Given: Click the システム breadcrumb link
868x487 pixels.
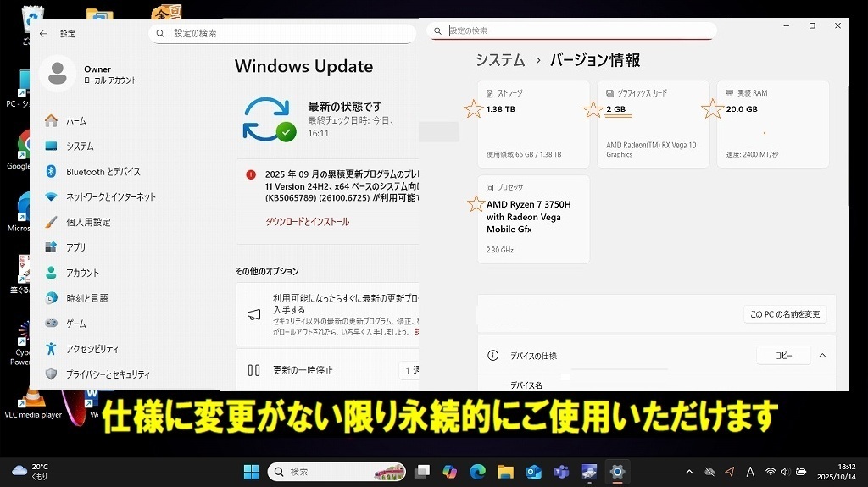Looking at the screenshot, I should (x=500, y=60).
